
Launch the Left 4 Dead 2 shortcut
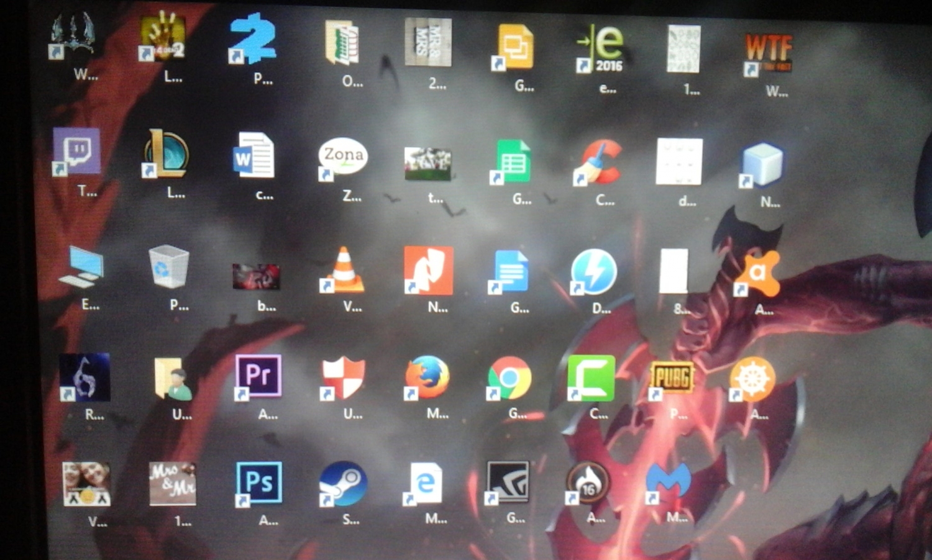tap(162, 37)
